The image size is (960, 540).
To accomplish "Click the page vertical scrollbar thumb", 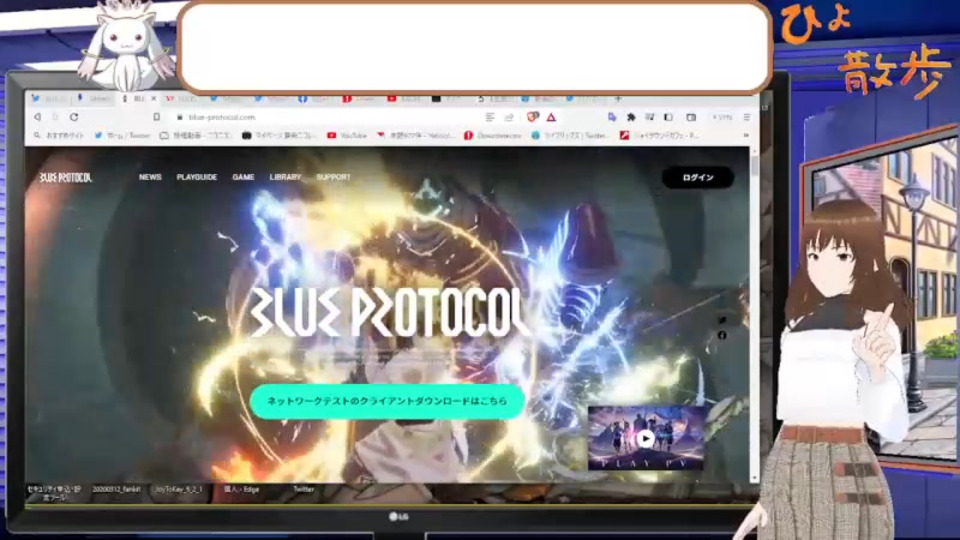I will tap(754, 165).
